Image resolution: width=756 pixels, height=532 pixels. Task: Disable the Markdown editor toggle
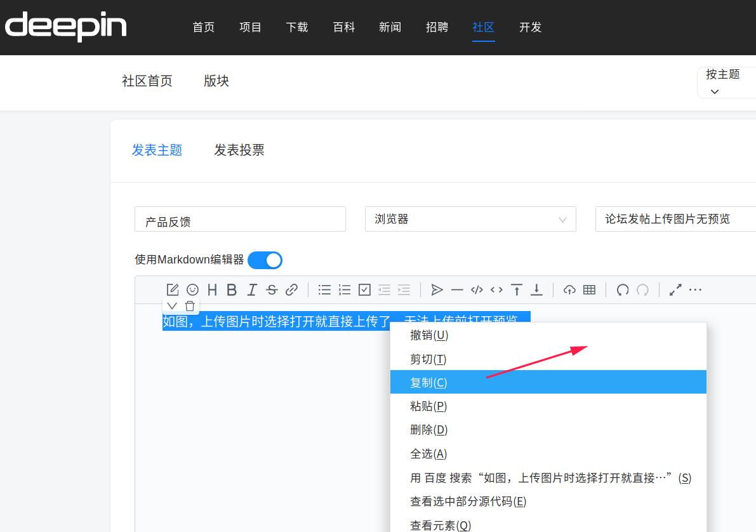coord(265,260)
